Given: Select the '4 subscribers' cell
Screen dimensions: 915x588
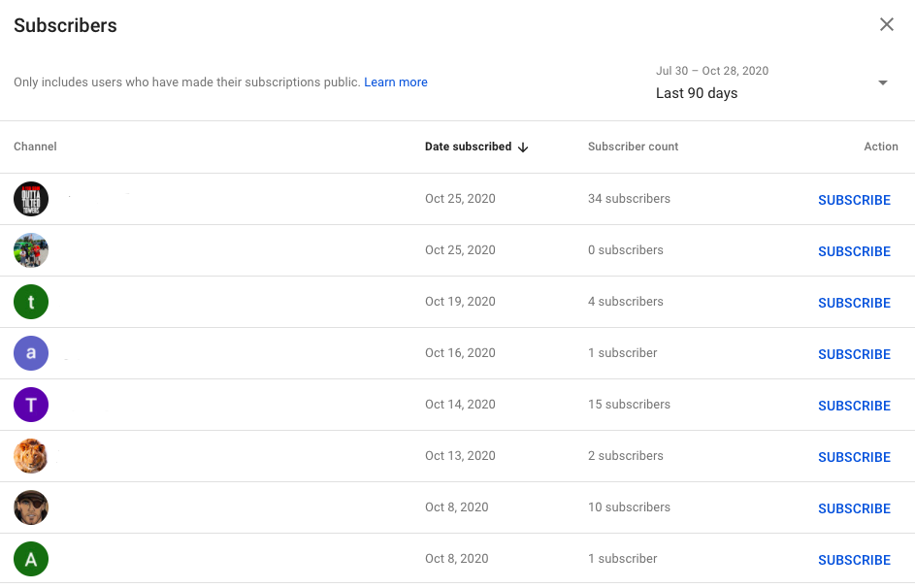Looking at the screenshot, I should [x=626, y=301].
